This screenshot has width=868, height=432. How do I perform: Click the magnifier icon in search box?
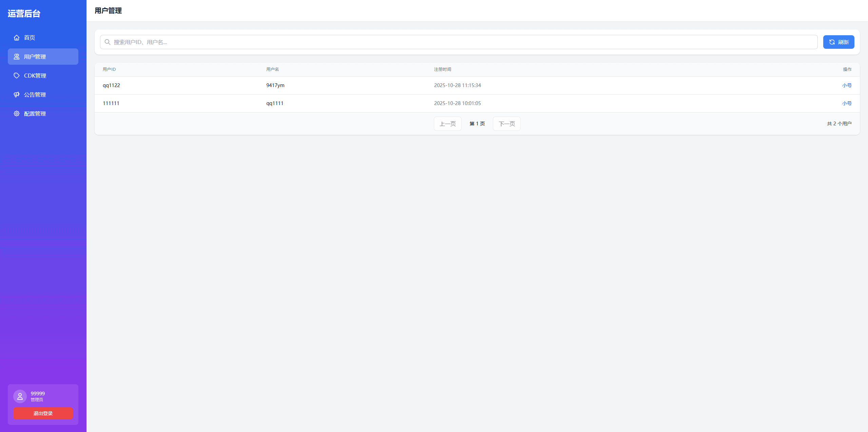click(108, 42)
